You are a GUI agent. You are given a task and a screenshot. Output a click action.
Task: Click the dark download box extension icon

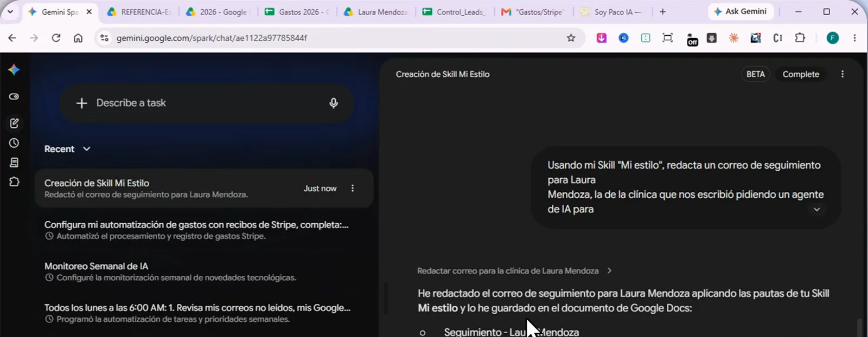[712, 38]
